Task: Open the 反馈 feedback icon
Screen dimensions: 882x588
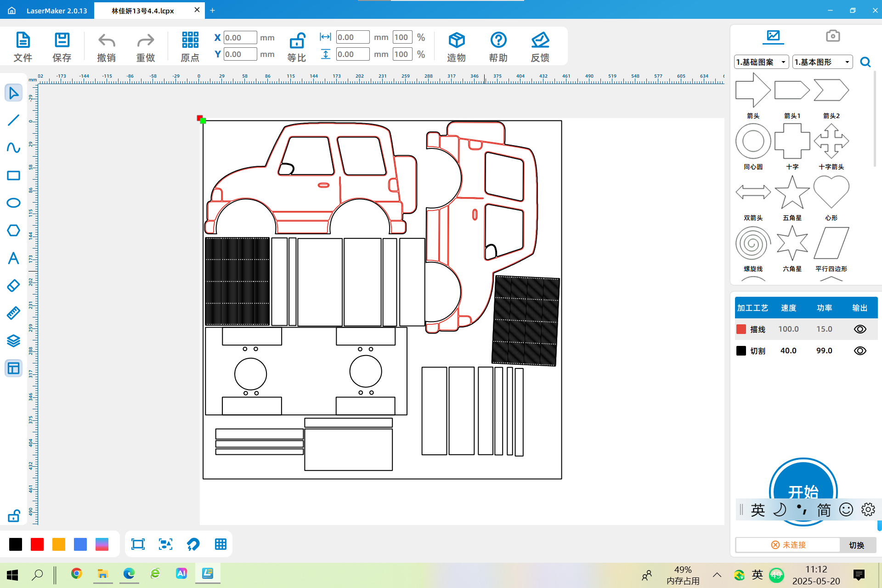Action: [540, 46]
